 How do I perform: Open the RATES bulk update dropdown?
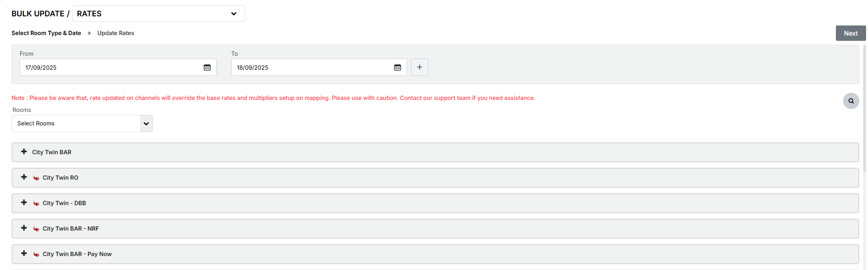coord(158,13)
